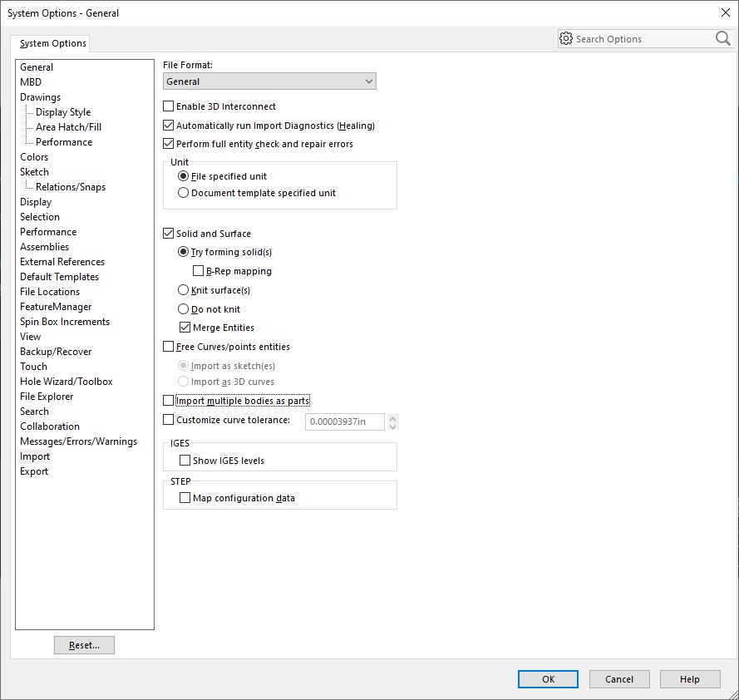Select the View category
Screen dimensions: 739x700
(30, 337)
